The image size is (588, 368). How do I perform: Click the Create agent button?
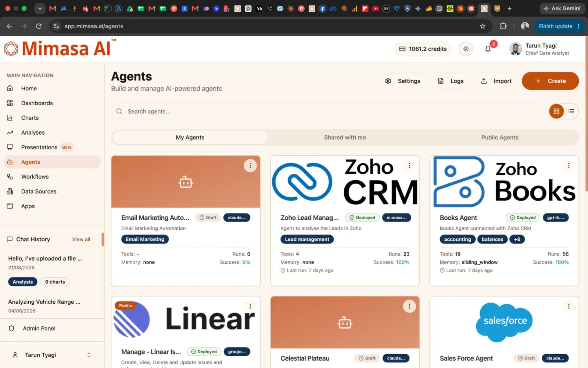click(550, 81)
